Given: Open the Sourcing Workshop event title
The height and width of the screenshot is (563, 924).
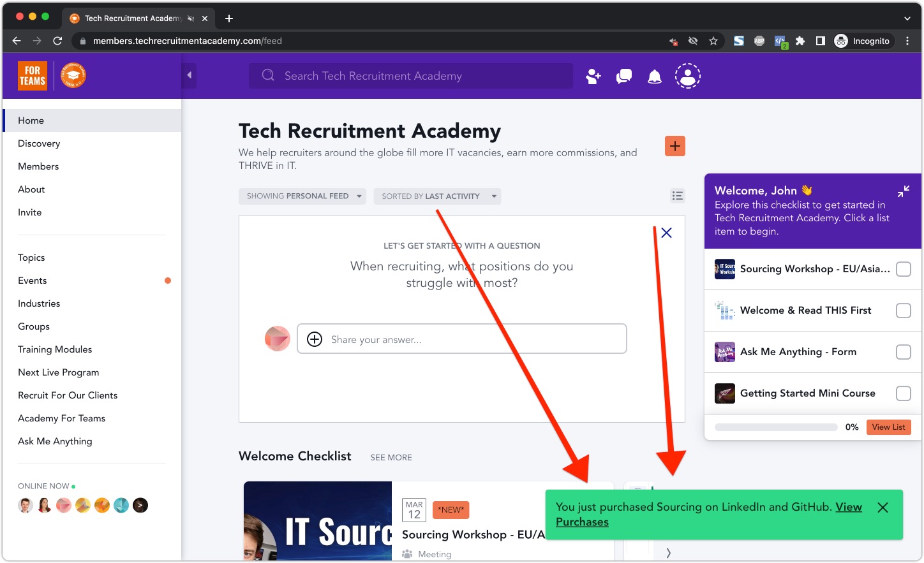Looking at the screenshot, I should tap(473, 534).
